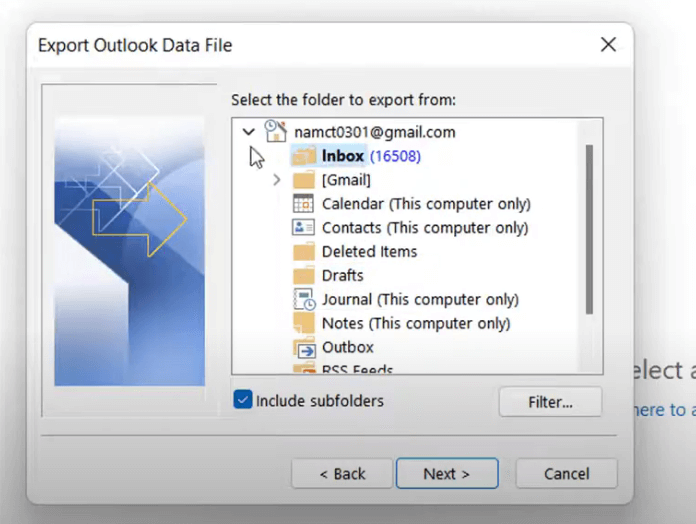
Task: Go Back to previous step
Action: click(x=341, y=473)
